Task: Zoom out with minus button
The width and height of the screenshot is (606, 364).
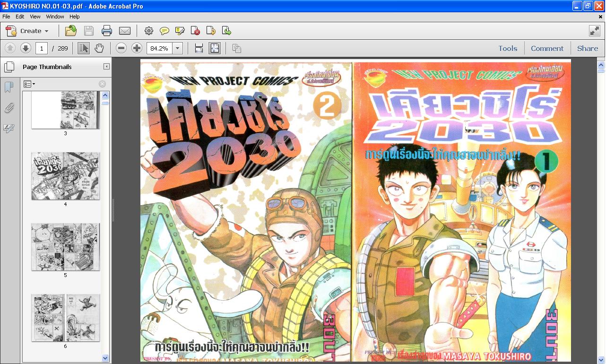Action: click(x=121, y=48)
